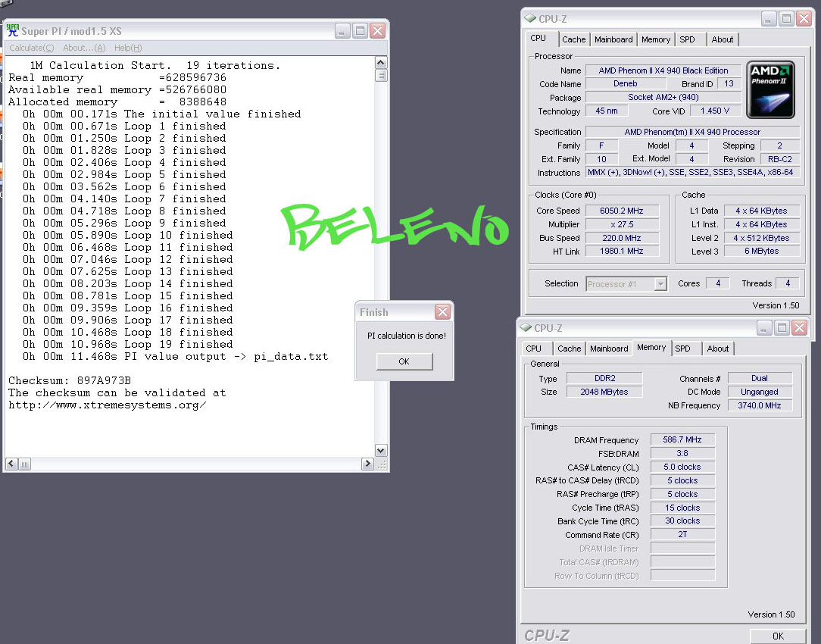Click the memory Size value 2048 MBytes

pos(604,392)
